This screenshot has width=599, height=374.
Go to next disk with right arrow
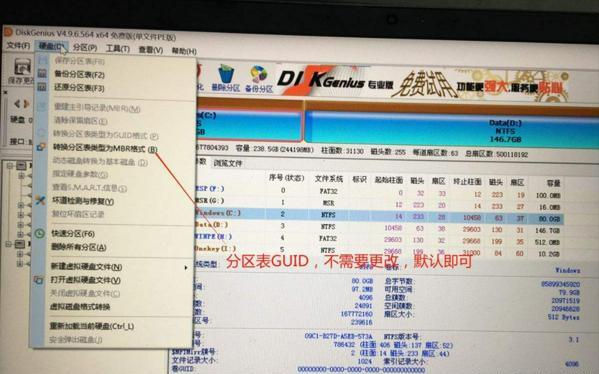click(x=26, y=104)
